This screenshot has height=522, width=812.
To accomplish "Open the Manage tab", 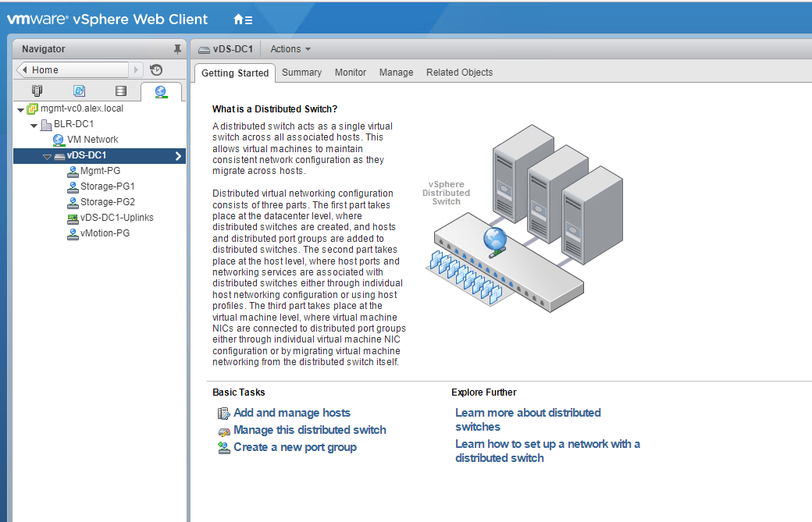I will [x=396, y=73].
